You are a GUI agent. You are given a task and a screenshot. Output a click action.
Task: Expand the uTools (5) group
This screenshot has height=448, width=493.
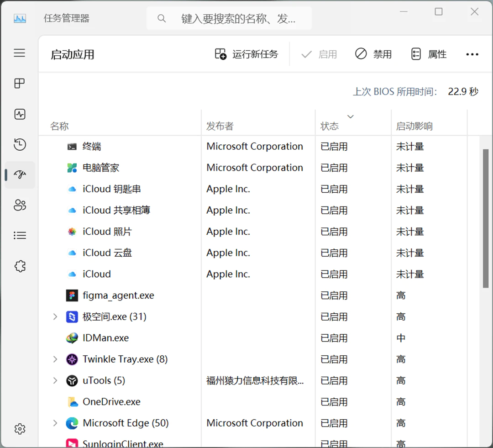click(55, 380)
